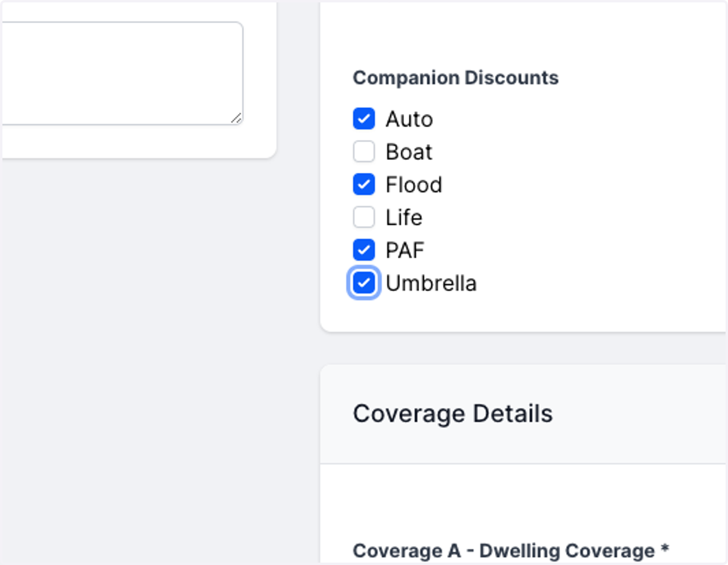Click the Life label text
This screenshot has height=565, width=728.
404,217
